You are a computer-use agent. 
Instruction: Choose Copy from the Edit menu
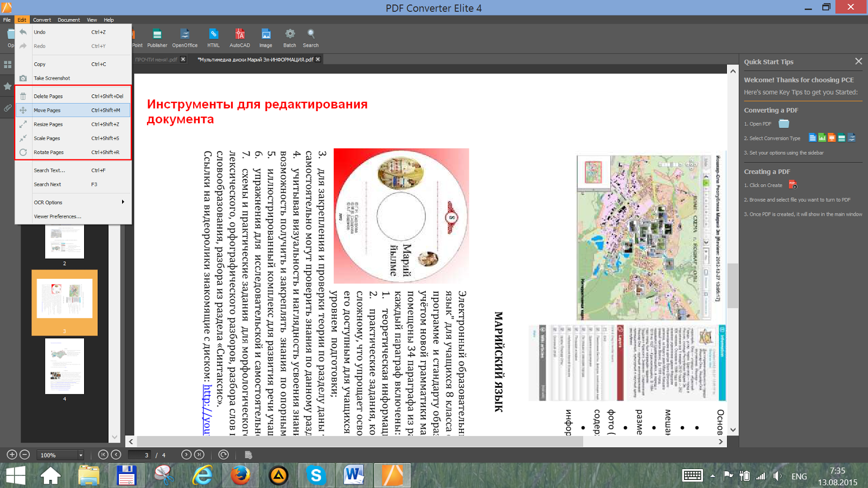[73, 64]
